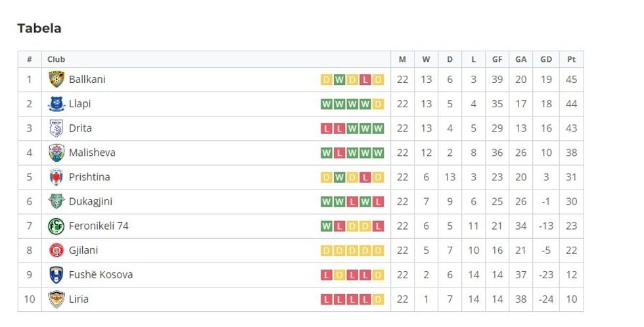Viewport: 644px width, 327px height.
Task: Click the Liria club logo icon
Action: click(57, 299)
